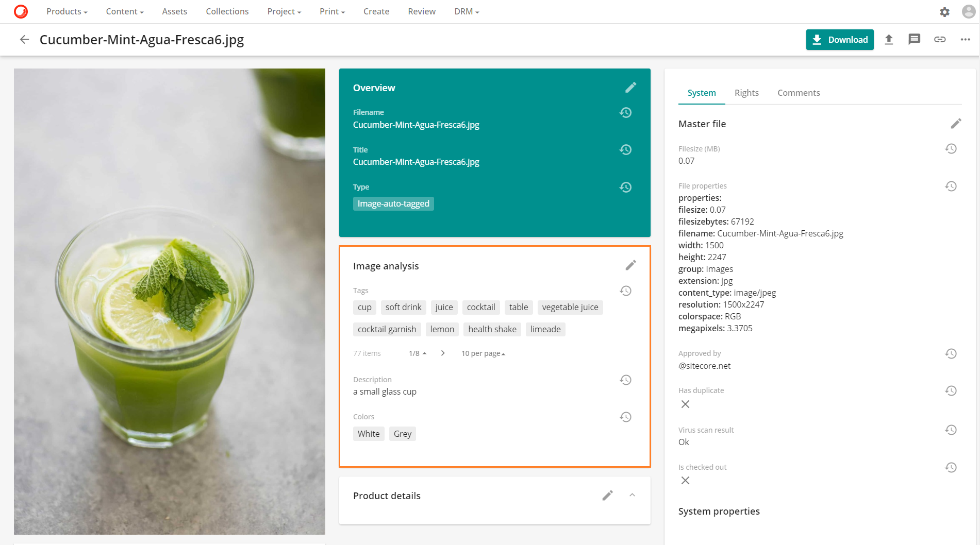Click the cocktail tag chip

coord(480,307)
